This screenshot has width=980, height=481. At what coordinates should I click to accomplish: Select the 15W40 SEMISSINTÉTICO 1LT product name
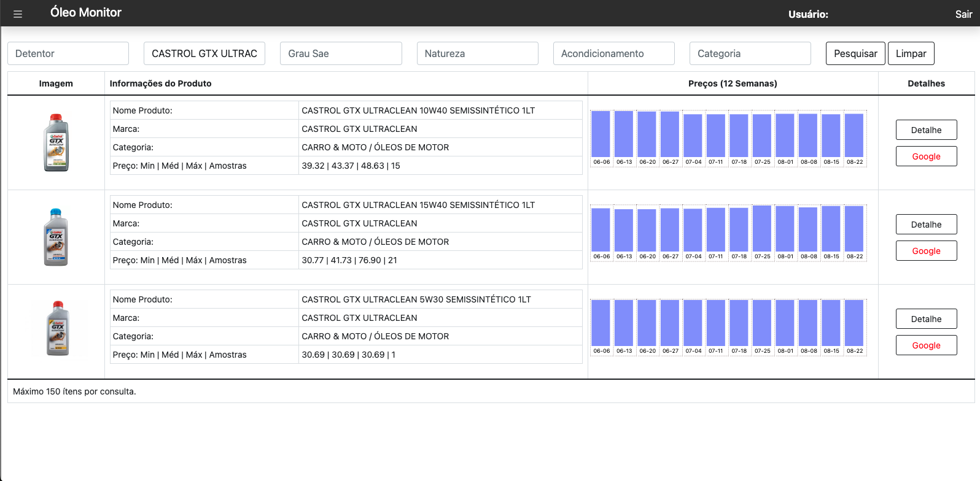(418, 205)
